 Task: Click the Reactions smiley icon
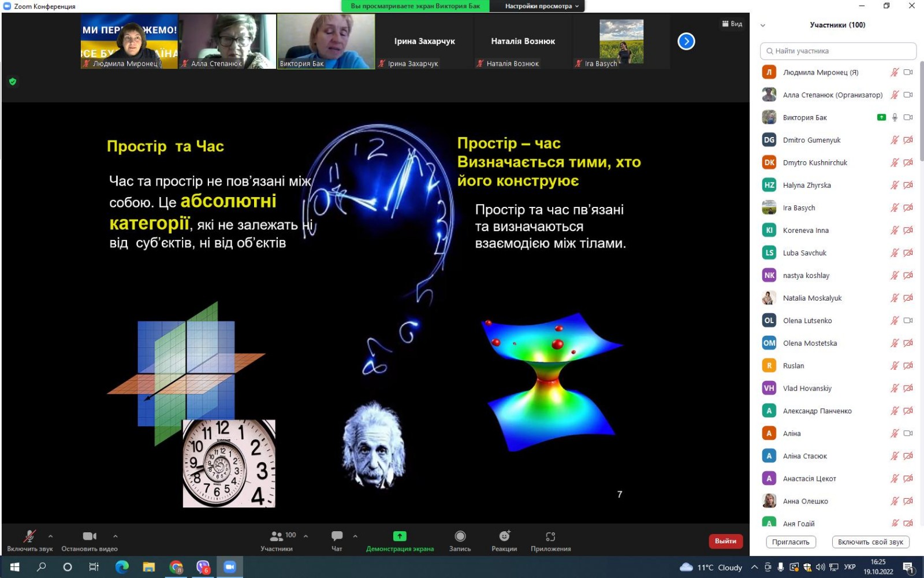point(504,536)
